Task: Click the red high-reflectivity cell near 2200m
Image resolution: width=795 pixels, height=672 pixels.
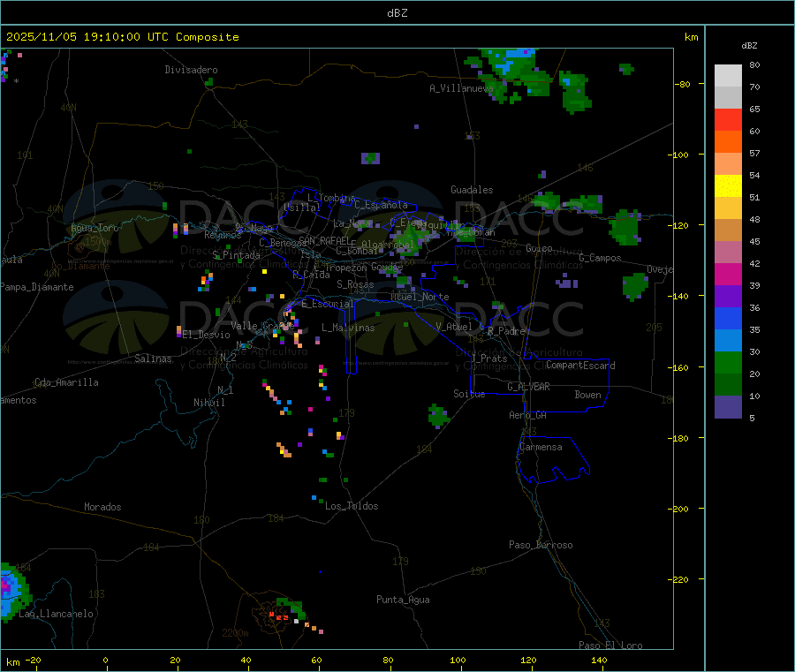Action: (278, 616)
